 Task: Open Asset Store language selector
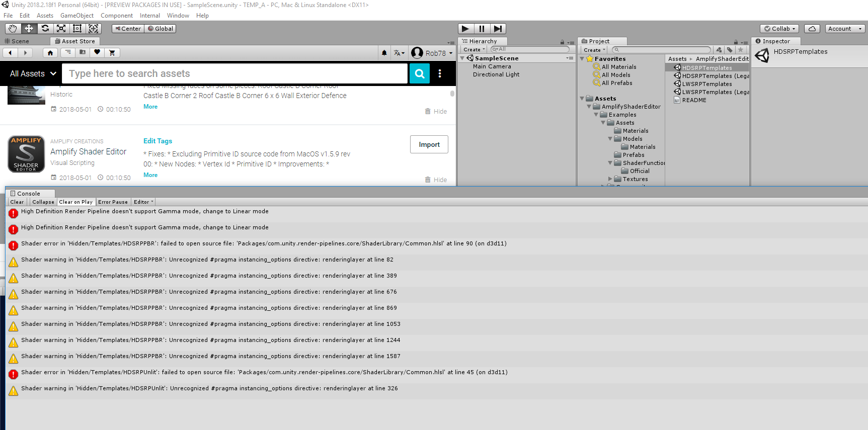399,53
